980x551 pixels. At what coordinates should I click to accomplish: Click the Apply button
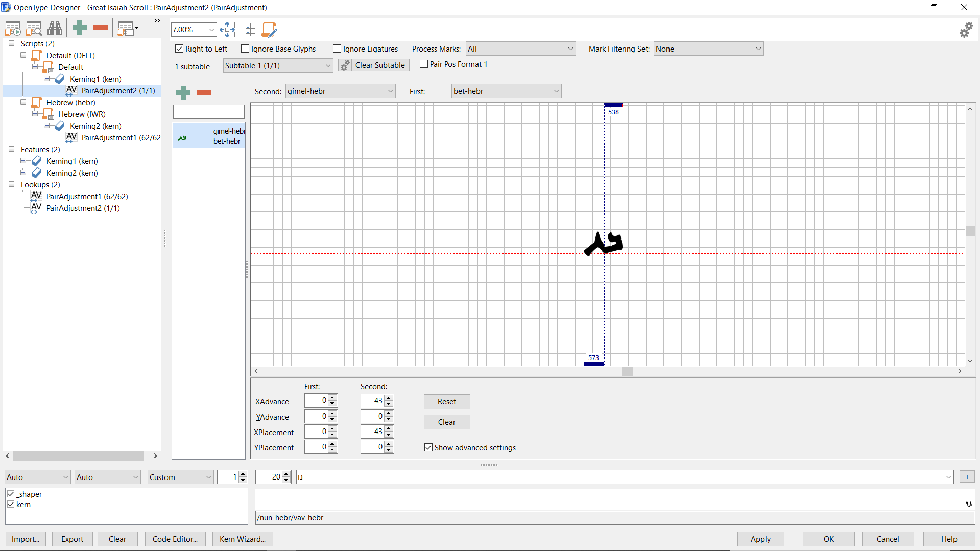(760, 539)
